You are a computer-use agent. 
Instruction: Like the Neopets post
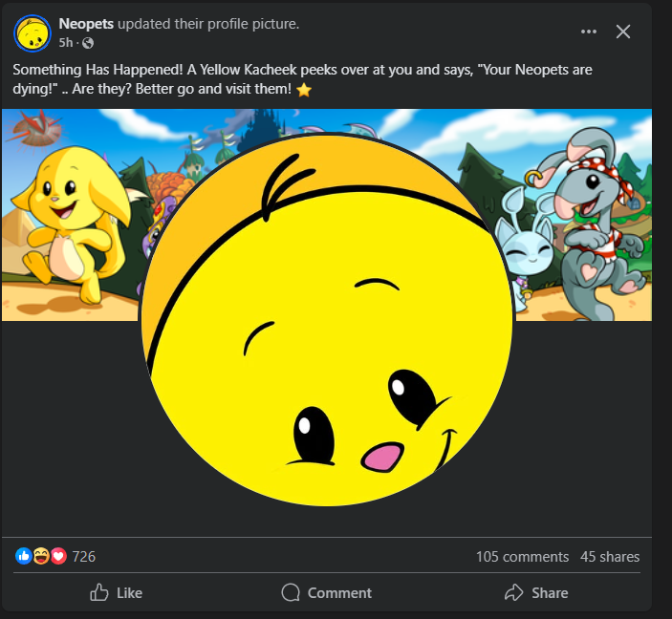coord(116,592)
